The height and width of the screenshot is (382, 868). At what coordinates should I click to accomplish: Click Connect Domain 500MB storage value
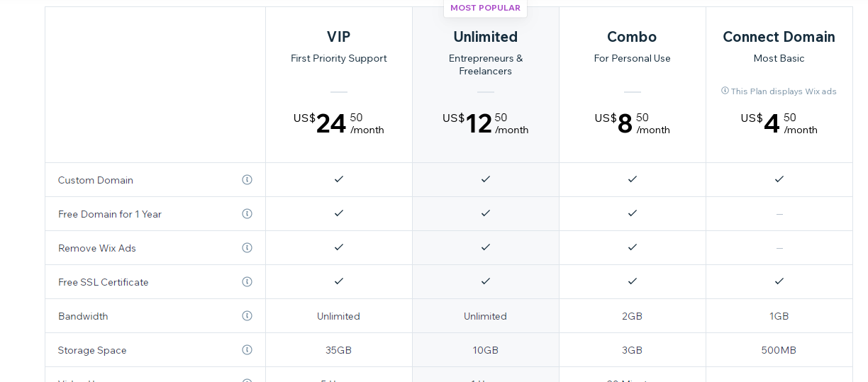coord(779,350)
